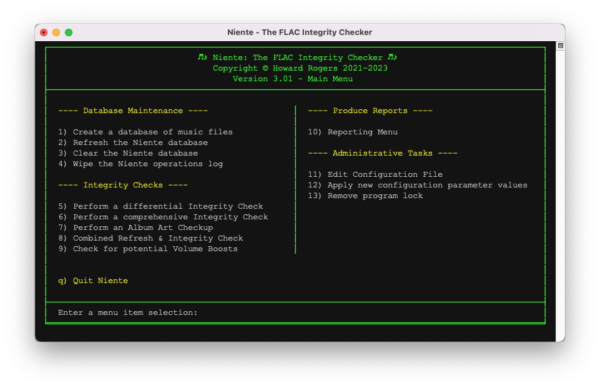This screenshot has width=600, height=388.
Task: Close the Niente window with the red button
Action: pyautogui.click(x=44, y=33)
